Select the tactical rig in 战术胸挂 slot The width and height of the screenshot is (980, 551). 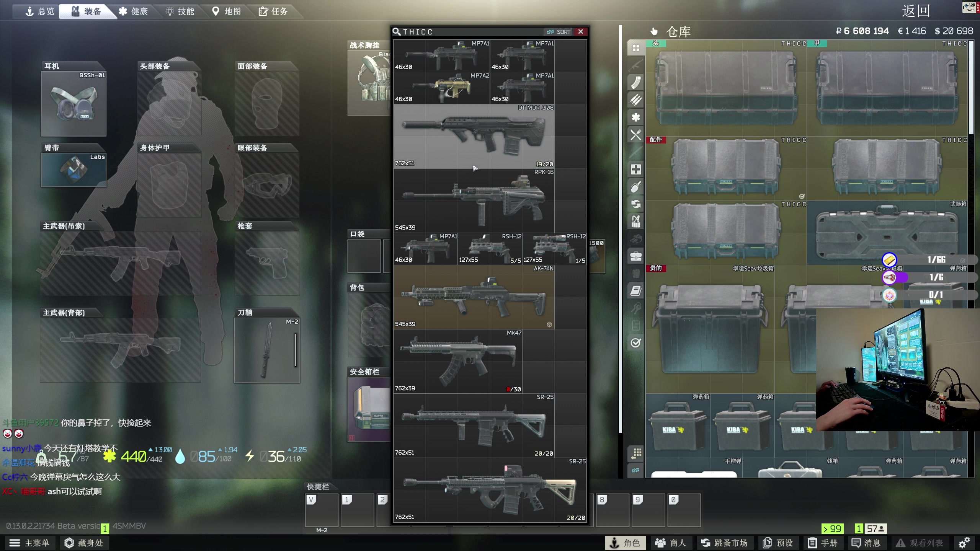click(x=369, y=83)
